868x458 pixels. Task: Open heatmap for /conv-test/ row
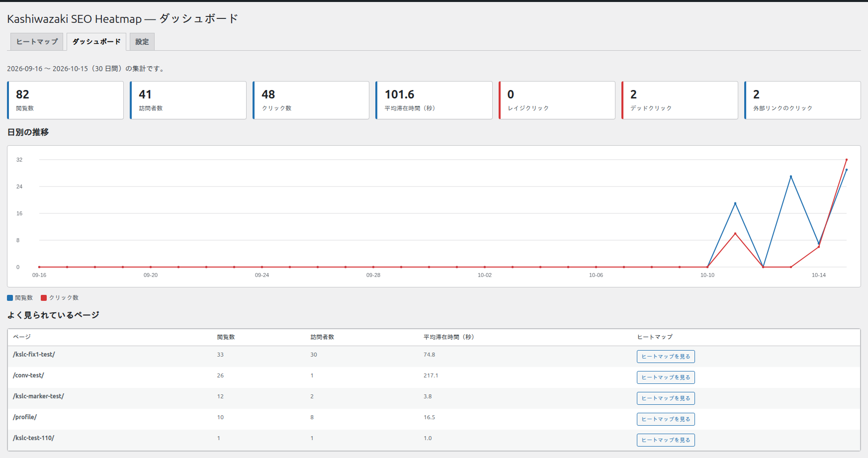(x=666, y=377)
